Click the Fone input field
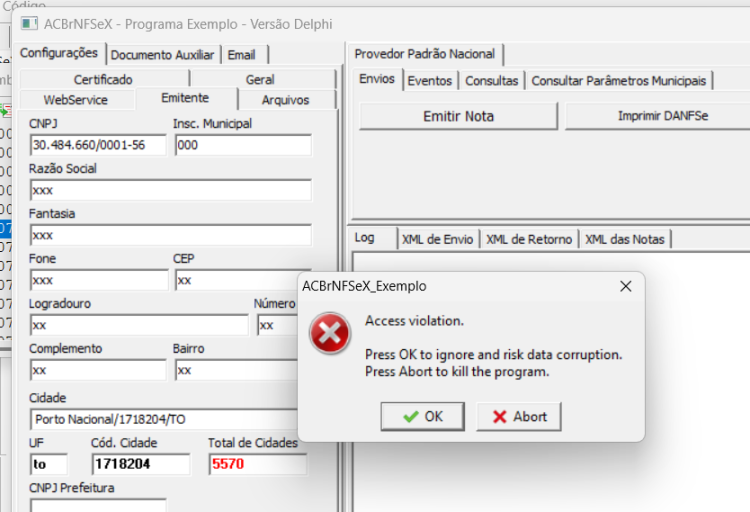This screenshot has width=750, height=512. click(99, 280)
